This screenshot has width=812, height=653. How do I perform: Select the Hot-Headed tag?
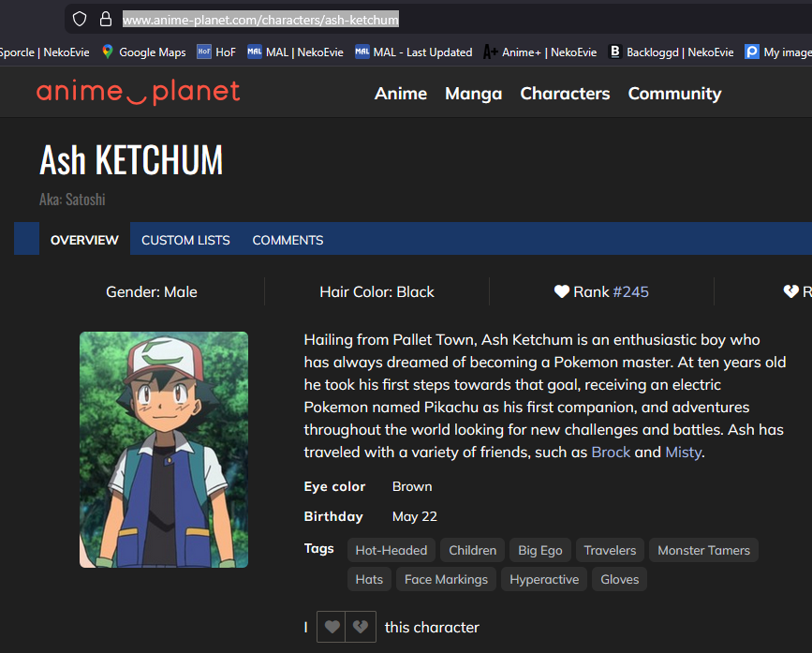(x=391, y=550)
